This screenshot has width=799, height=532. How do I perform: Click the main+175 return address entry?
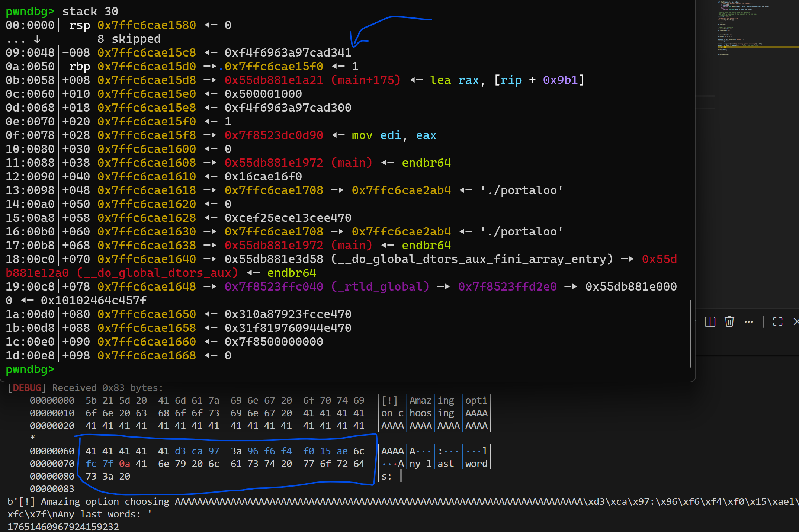click(x=312, y=80)
